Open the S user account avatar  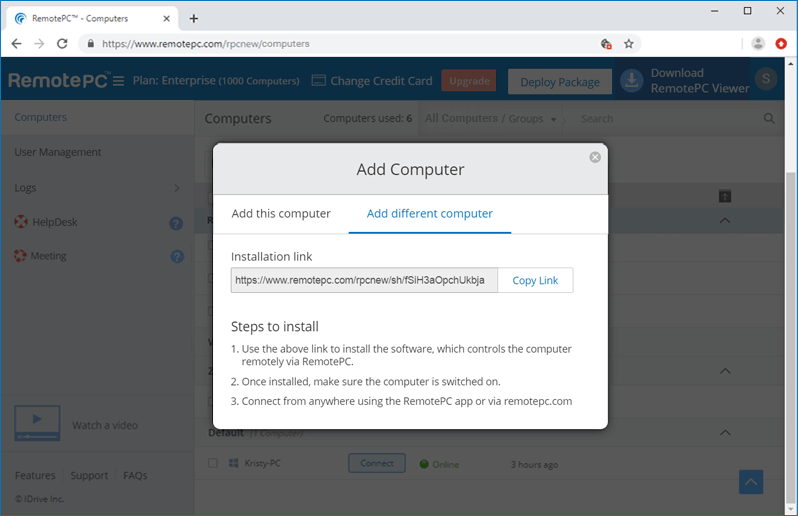point(765,79)
